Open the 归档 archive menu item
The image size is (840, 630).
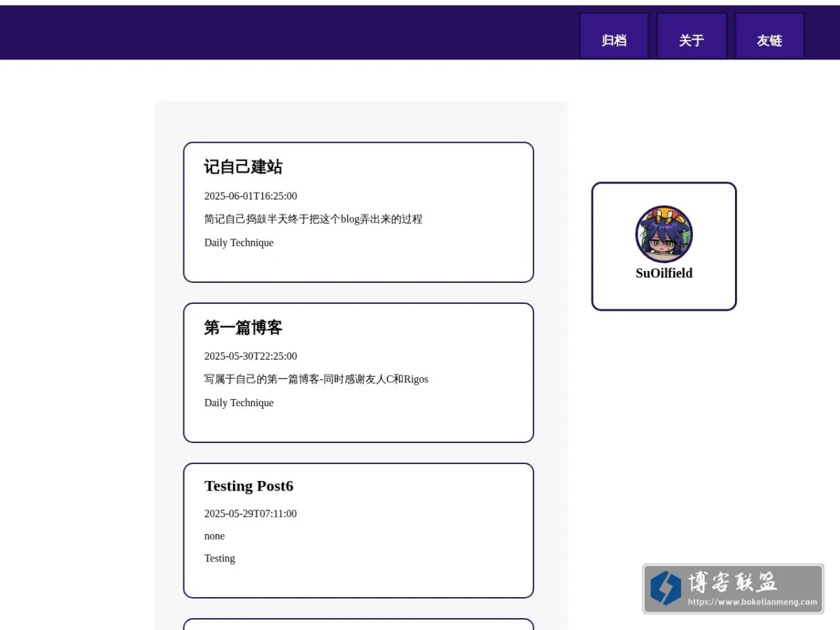[614, 36]
